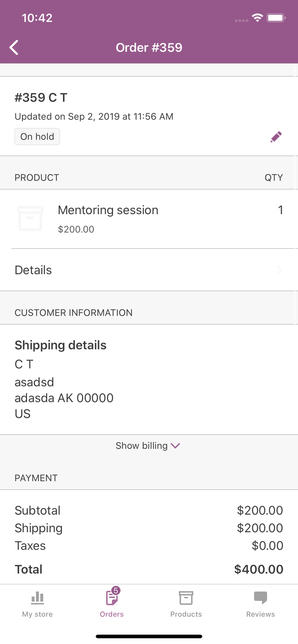Open the Details row chevron
The height and width of the screenshot is (644, 298).
point(279,270)
